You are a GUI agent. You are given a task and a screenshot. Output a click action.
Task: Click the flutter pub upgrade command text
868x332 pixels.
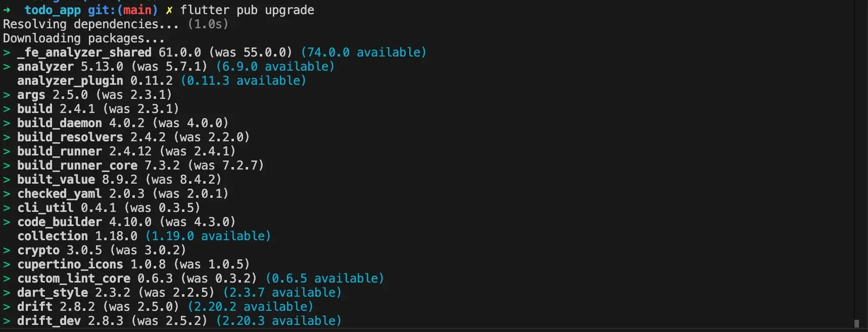click(247, 11)
